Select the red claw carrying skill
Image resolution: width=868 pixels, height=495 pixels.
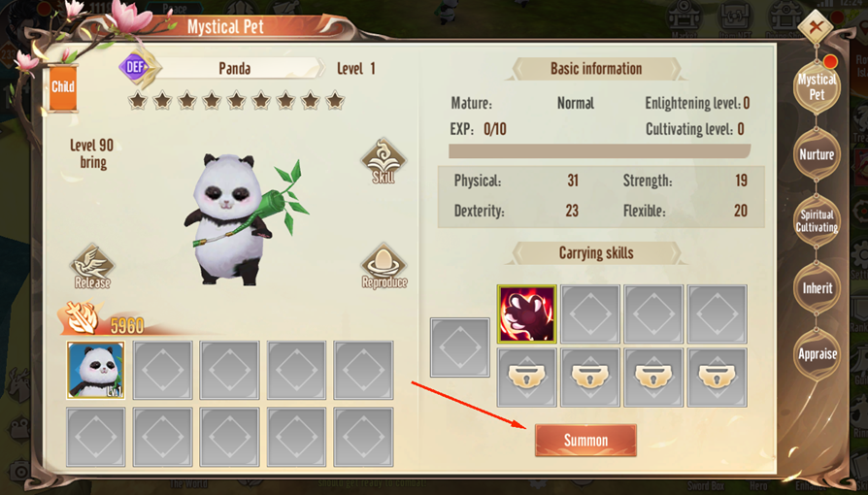point(526,314)
